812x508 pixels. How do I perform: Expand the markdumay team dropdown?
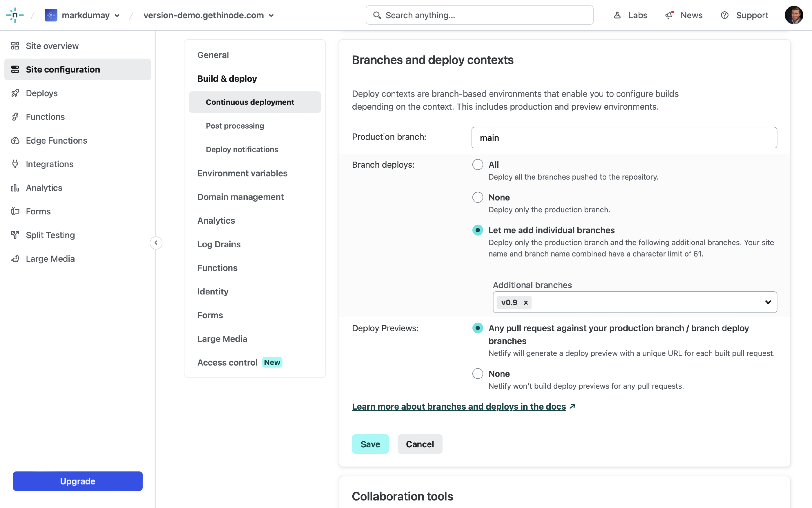coord(117,15)
